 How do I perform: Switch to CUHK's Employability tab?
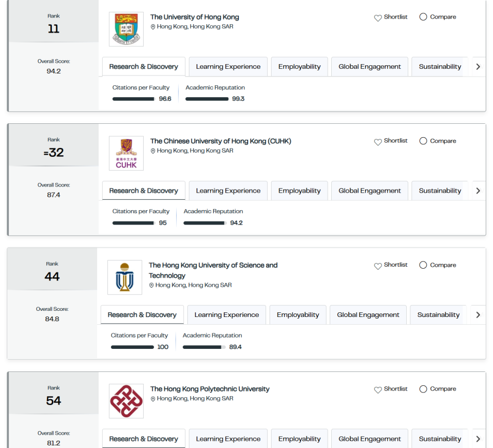pos(299,191)
